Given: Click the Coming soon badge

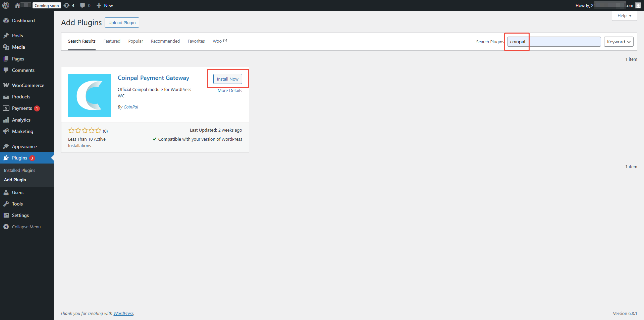Looking at the screenshot, I should (x=47, y=5).
